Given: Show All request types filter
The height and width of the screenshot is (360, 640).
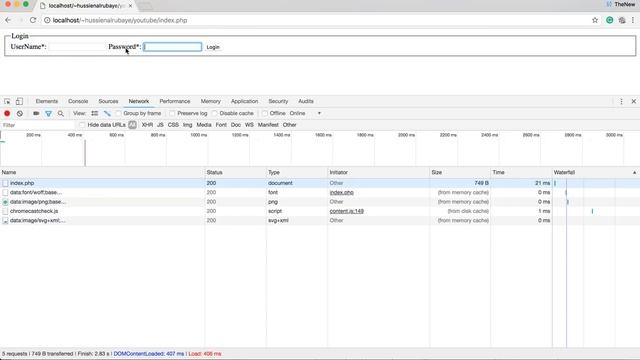Looking at the screenshot, I should [x=132, y=125].
